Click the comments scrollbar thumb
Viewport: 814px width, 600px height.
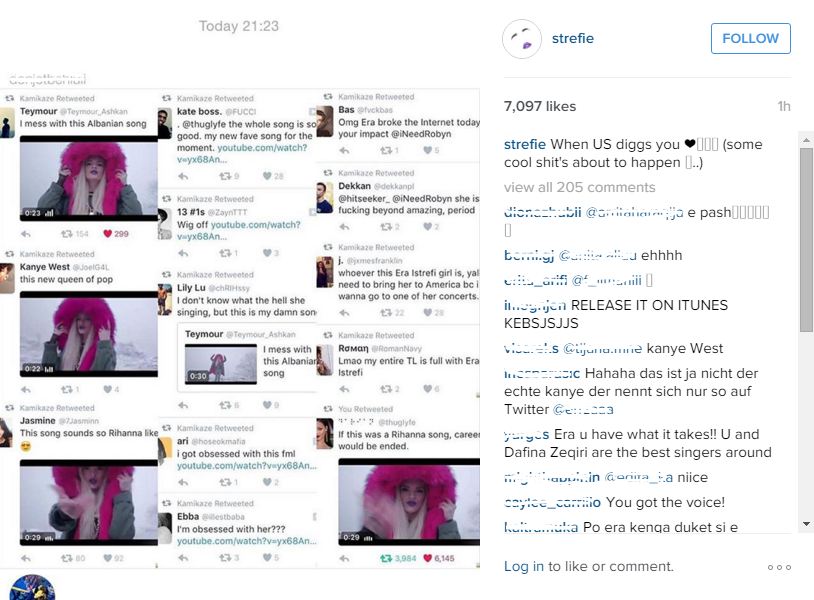[806, 240]
